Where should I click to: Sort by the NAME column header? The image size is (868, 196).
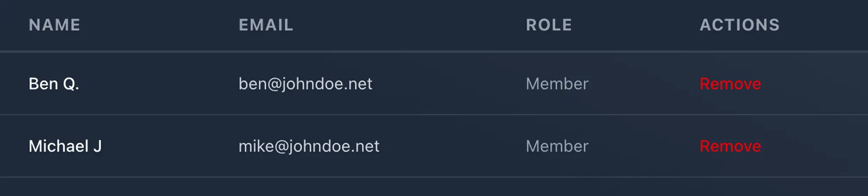click(x=54, y=25)
